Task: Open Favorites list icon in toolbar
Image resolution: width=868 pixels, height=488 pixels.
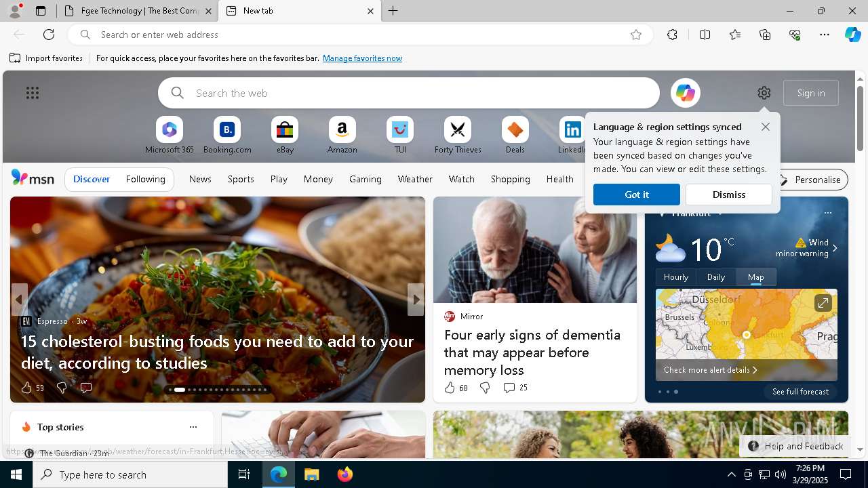Action: [735, 35]
